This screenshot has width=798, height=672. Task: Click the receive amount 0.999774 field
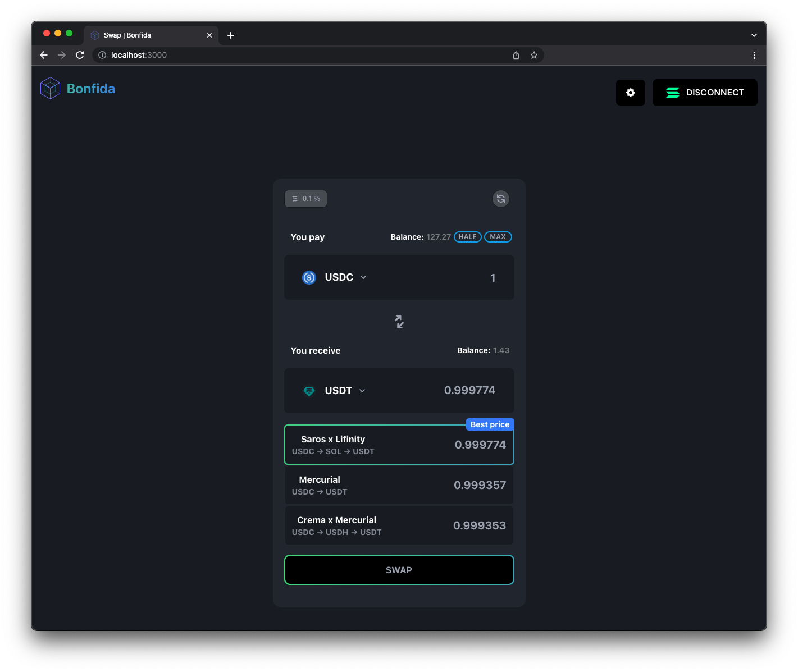coord(469,390)
